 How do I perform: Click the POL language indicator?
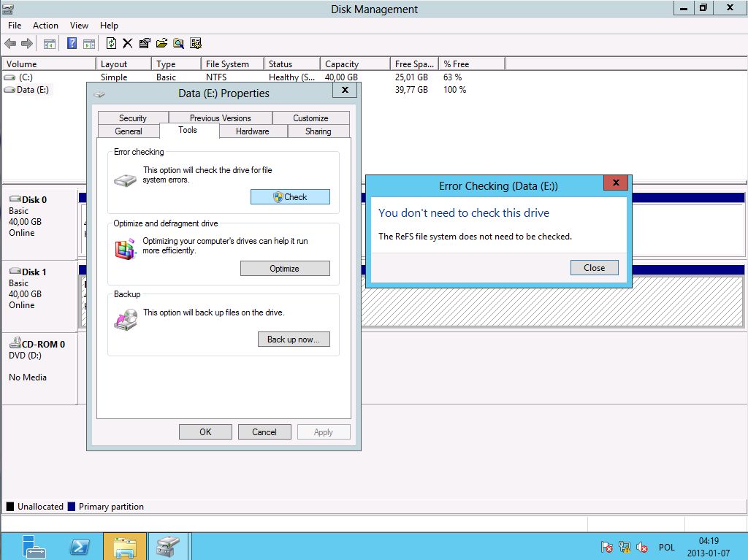(666, 547)
